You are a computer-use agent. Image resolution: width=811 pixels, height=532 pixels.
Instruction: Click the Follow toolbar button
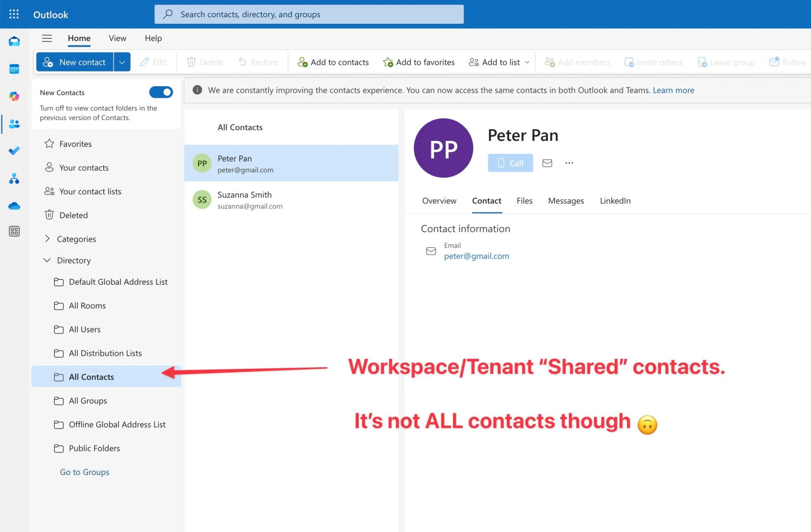(788, 62)
